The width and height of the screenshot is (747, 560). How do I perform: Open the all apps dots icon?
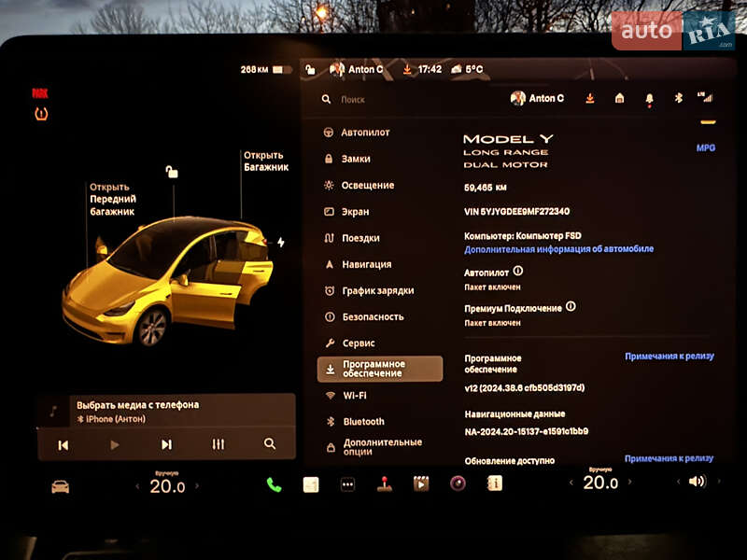[347, 484]
